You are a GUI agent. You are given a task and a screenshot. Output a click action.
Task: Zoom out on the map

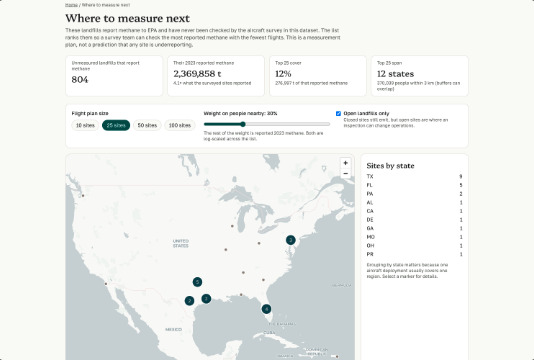345,173
